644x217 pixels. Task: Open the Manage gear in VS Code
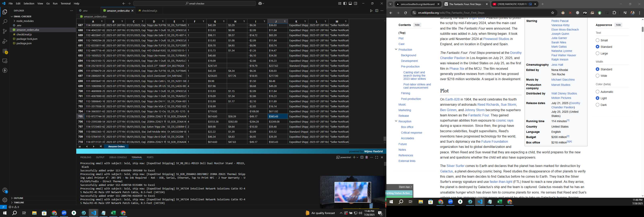(x=5, y=200)
